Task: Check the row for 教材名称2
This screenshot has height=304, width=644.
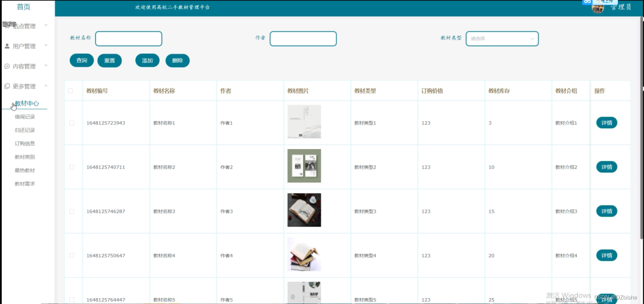Action: (x=72, y=167)
